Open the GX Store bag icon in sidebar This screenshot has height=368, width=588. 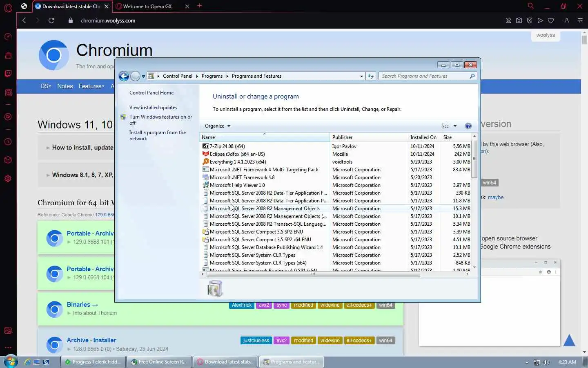pos(8,55)
